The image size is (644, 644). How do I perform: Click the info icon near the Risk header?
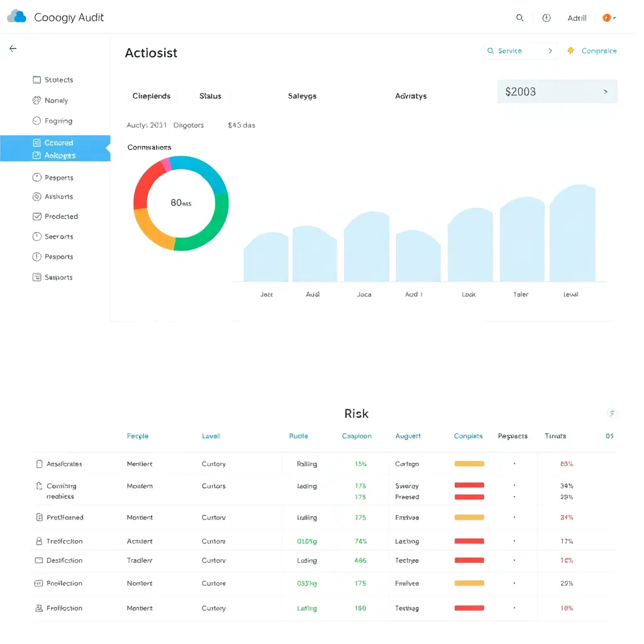[611, 413]
